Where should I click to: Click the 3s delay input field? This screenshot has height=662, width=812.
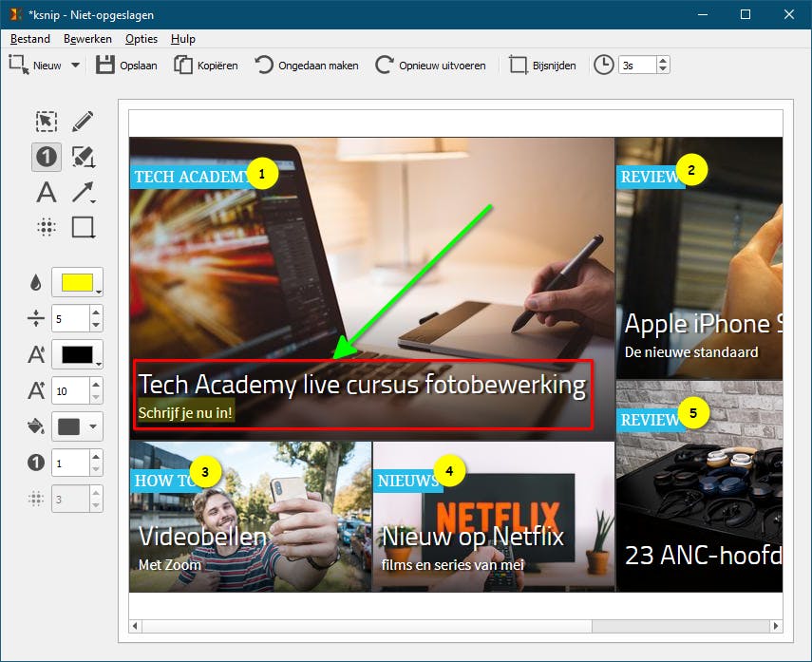tap(637, 66)
